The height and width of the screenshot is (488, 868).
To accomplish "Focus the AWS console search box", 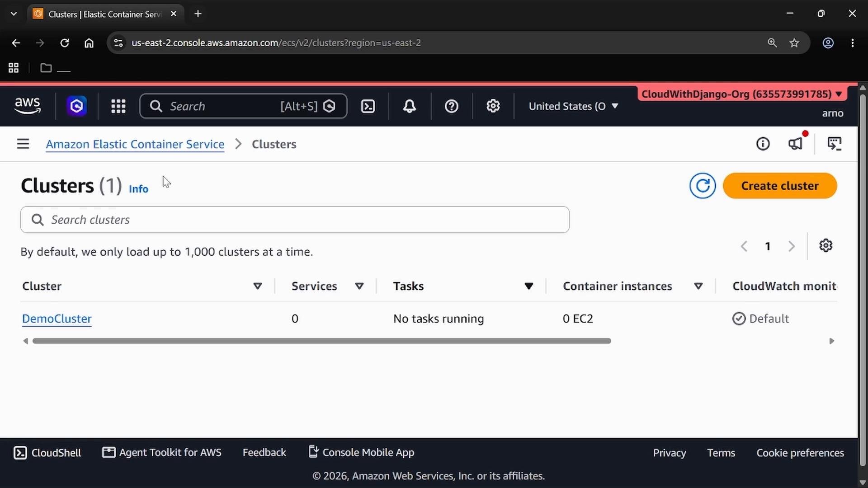I will coord(243,106).
